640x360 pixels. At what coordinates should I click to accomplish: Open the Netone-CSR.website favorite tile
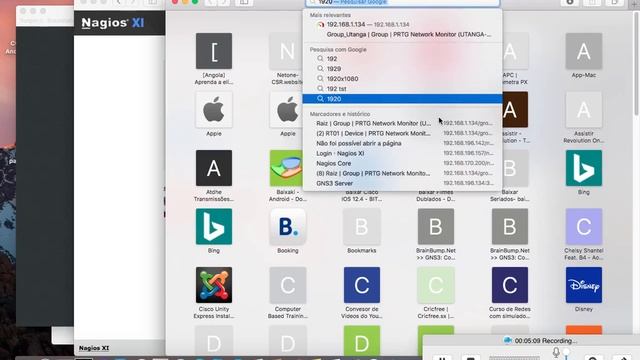tap(286, 51)
